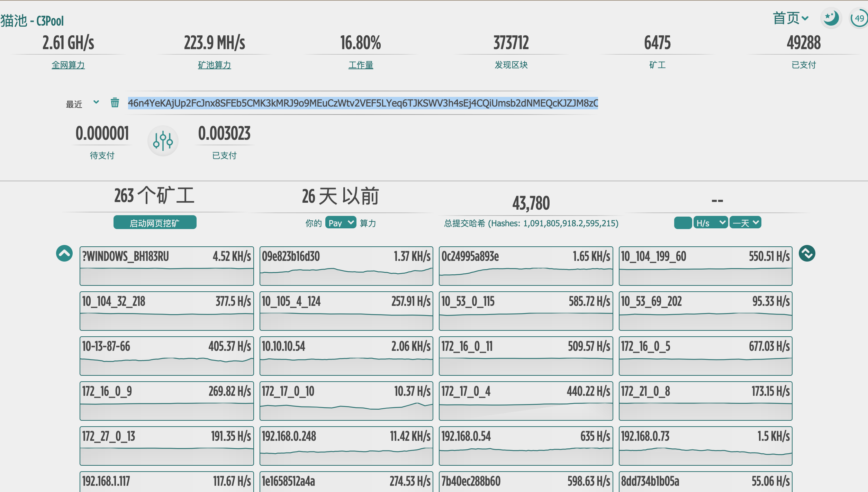This screenshot has width=868, height=492.
Task: Open worker card ?WINDOWS_BH183RU
Action: coord(167,266)
